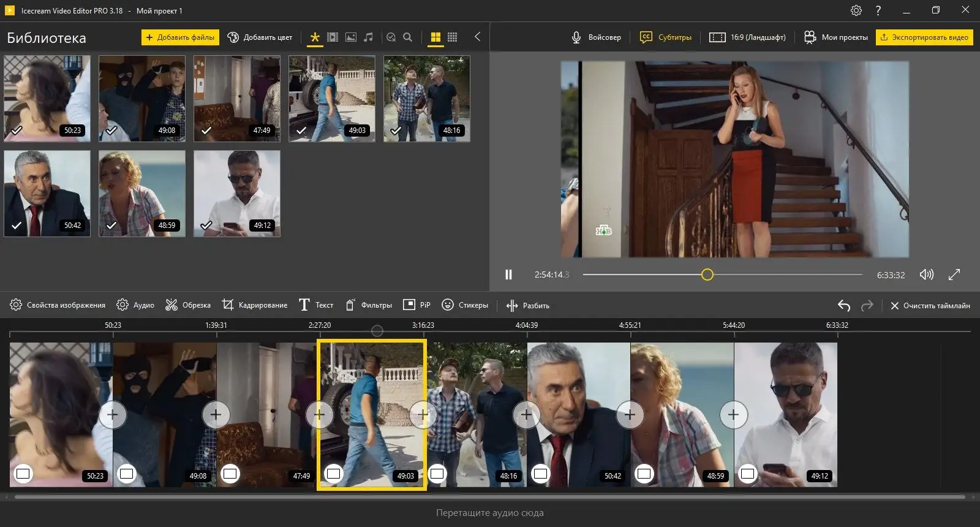Image resolution: width=980 pixels, height=527 pixels.
Task: Open the Crop (Кадрирование) tool
Action: point(255,305)
